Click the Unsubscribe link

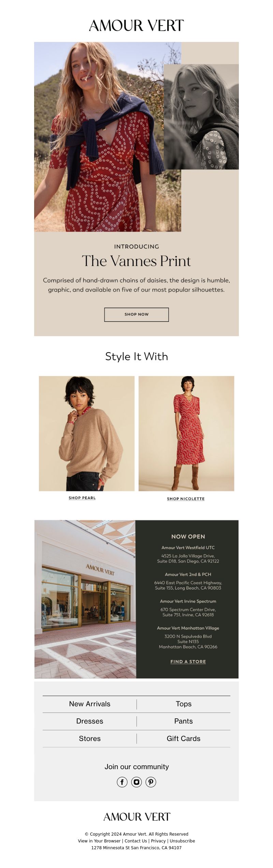[183, 841]
